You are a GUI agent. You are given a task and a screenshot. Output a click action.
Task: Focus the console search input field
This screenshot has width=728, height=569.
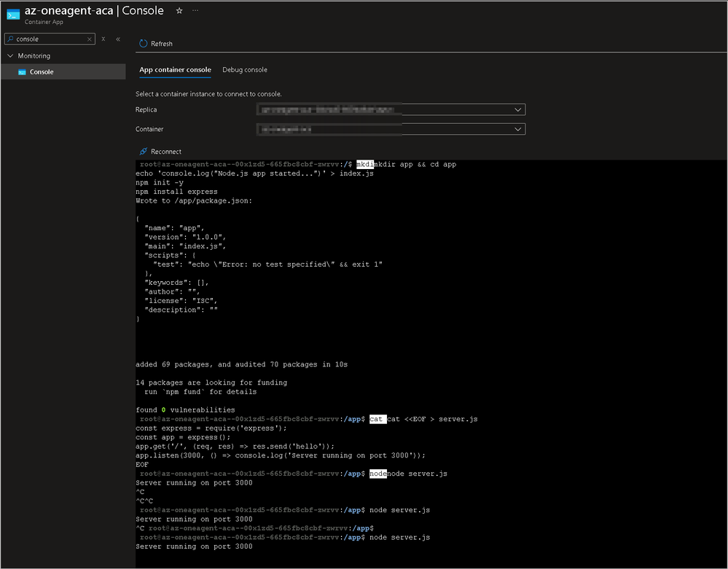point(50,39)
